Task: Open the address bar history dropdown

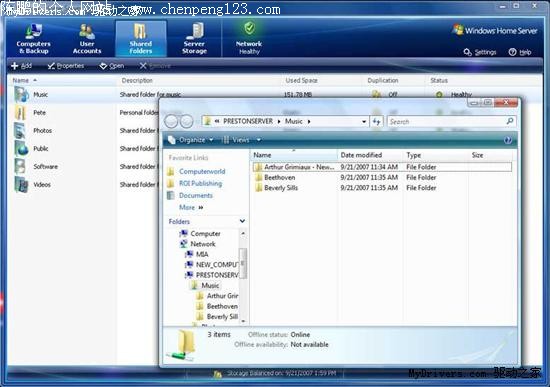Action: [364, 121]
